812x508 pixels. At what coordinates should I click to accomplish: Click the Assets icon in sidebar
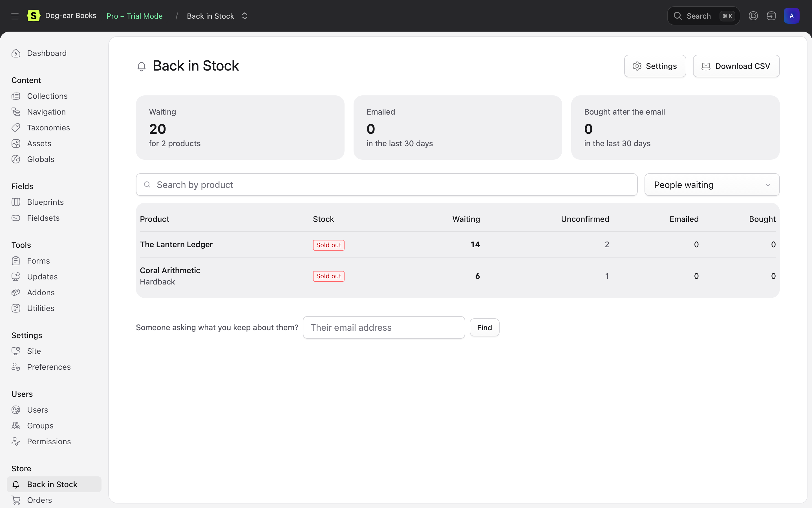[x=16, y=143]
